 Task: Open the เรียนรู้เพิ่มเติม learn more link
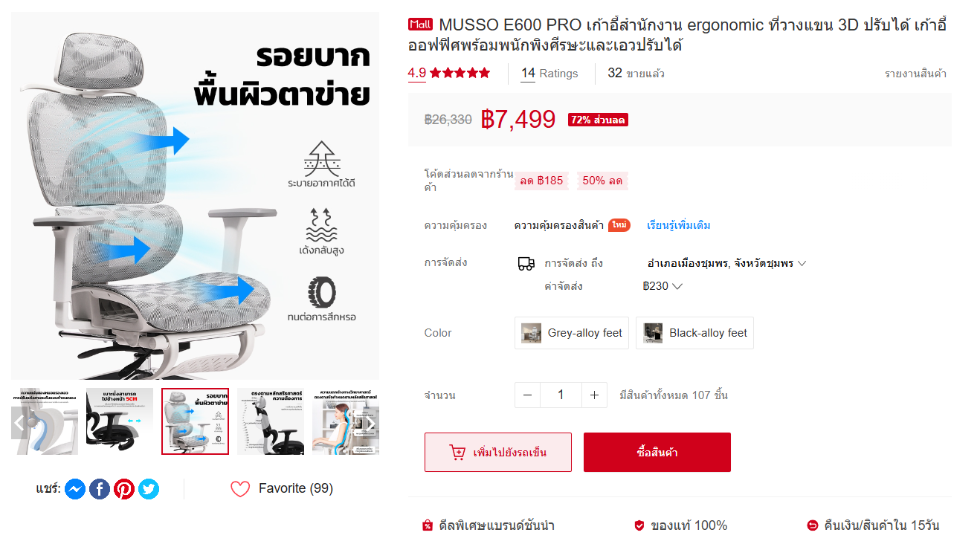point(679,225)
